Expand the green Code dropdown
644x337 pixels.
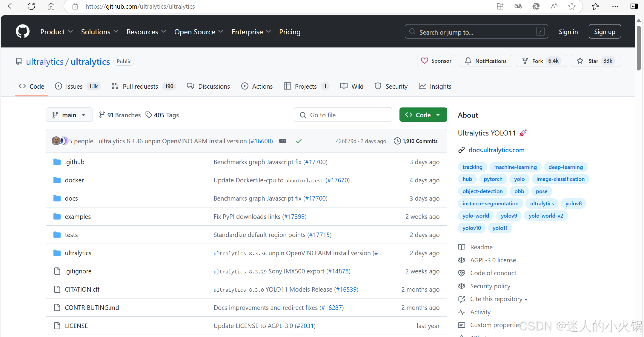(423, 115)
